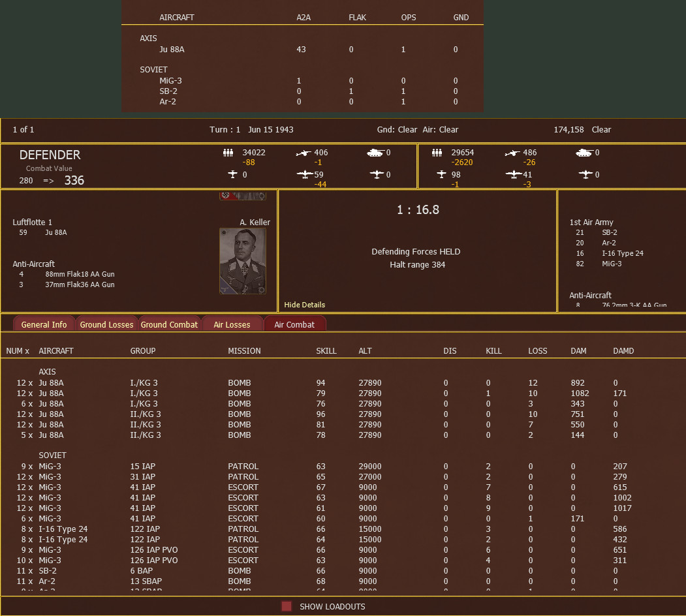Click the flag emblem above Keller portrait
The width and height of the screenshot is (686, 616).
click(x=242, y=196)
